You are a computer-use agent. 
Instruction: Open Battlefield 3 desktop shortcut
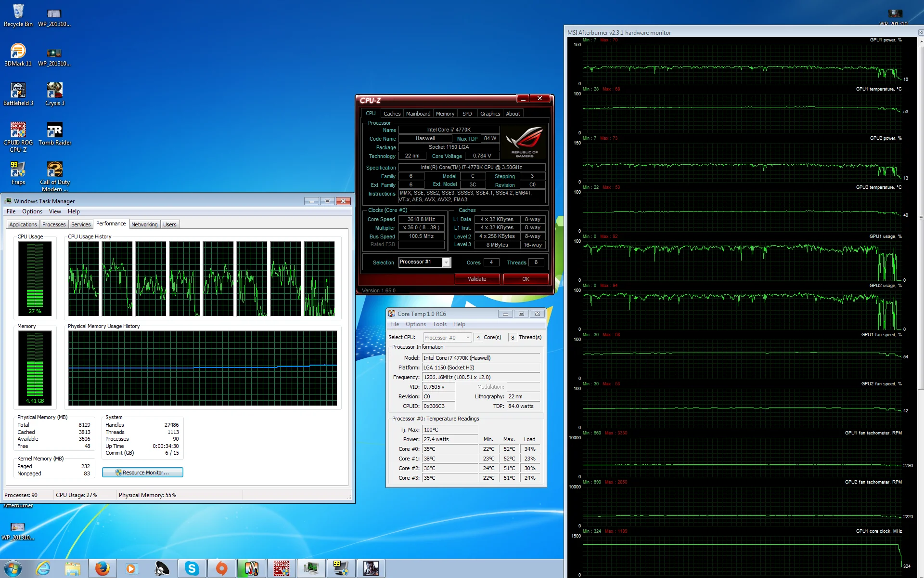(x=18, y=94)
